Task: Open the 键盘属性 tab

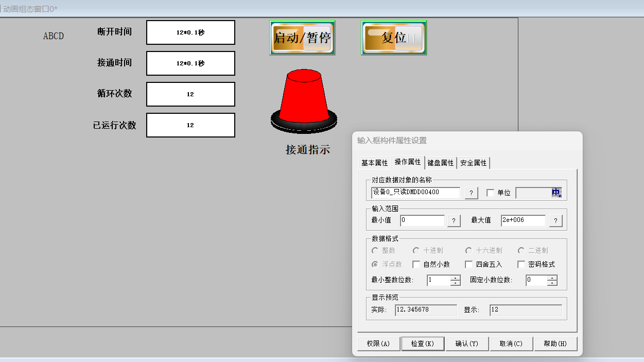Action: tap(441, 163)
